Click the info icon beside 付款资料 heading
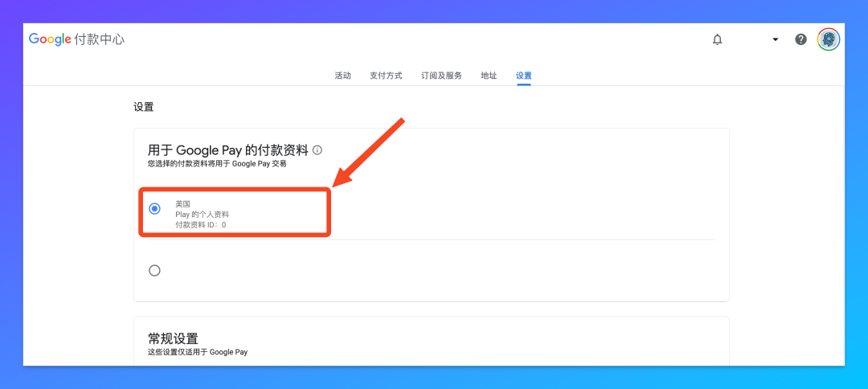 (317, 150)
